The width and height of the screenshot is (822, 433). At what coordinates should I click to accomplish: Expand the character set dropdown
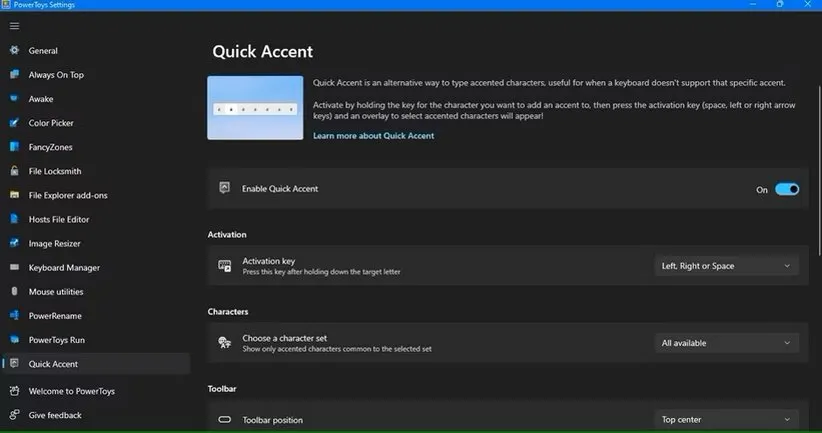(x=727, y=343)
